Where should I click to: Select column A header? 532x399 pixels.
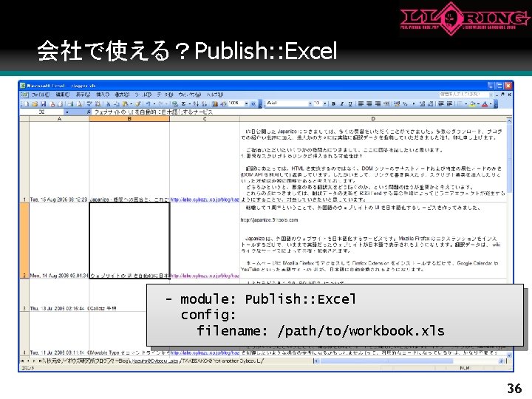pos(59,119)
